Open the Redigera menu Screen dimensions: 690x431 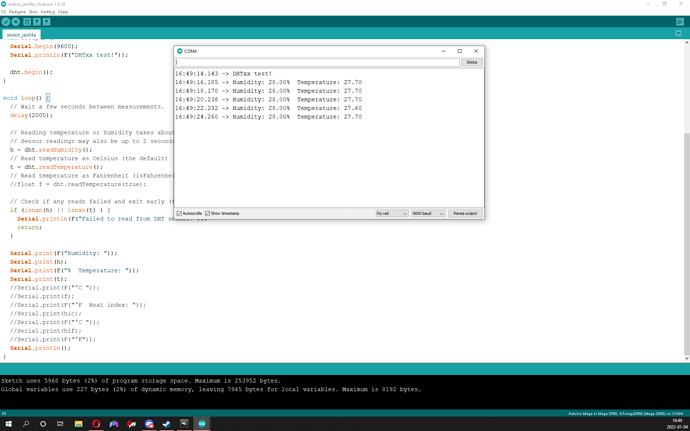point(17,12)
